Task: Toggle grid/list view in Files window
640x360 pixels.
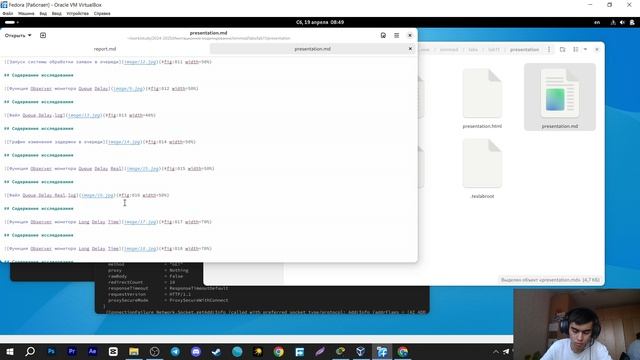Action: 576,49
